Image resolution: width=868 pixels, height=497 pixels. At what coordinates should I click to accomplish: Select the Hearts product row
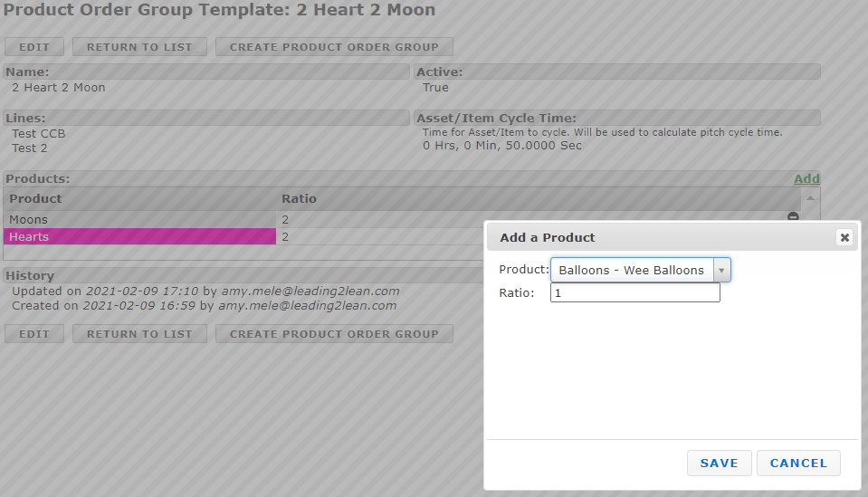[x=139, y=237]
